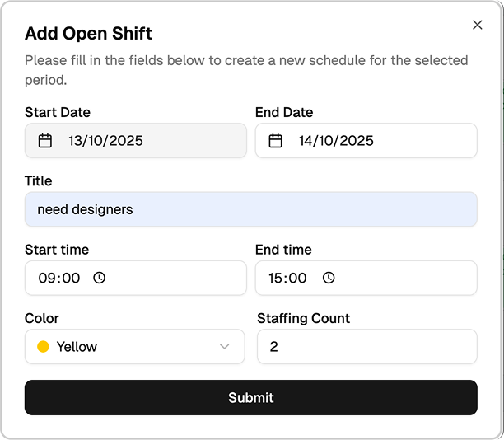Focus the Title field containing 'need designers'
Screen dimensions: 504x440
pos(250,209)
